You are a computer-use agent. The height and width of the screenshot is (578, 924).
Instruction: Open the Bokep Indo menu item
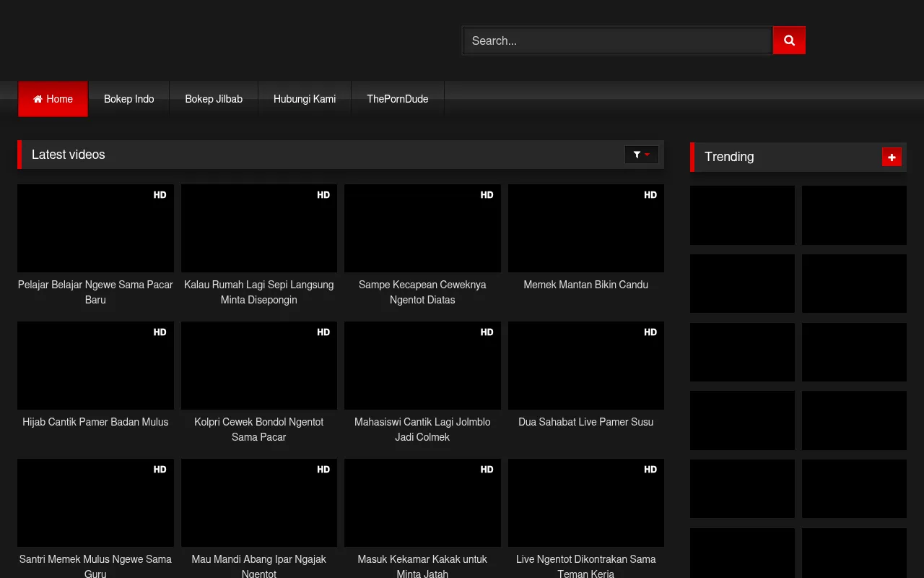(129, 99)
